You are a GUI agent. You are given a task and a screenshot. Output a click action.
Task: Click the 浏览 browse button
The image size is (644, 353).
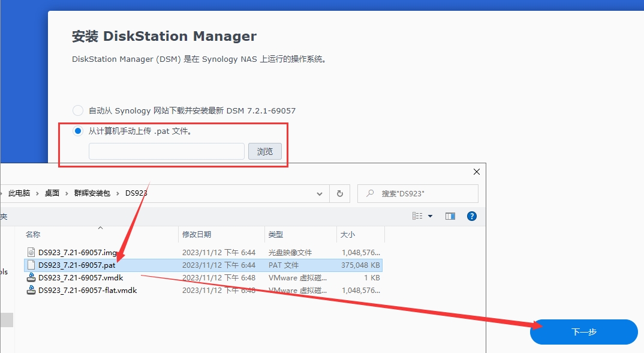[x=264, y=151]
